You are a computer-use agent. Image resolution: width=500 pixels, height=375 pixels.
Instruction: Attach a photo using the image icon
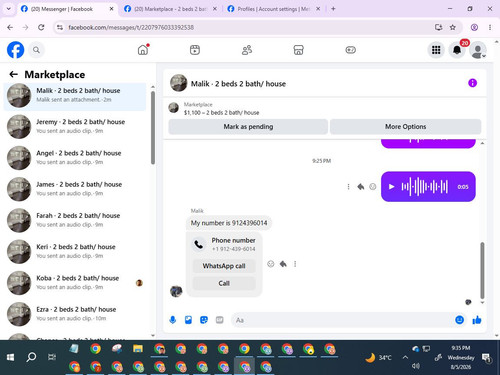point(188,320)
